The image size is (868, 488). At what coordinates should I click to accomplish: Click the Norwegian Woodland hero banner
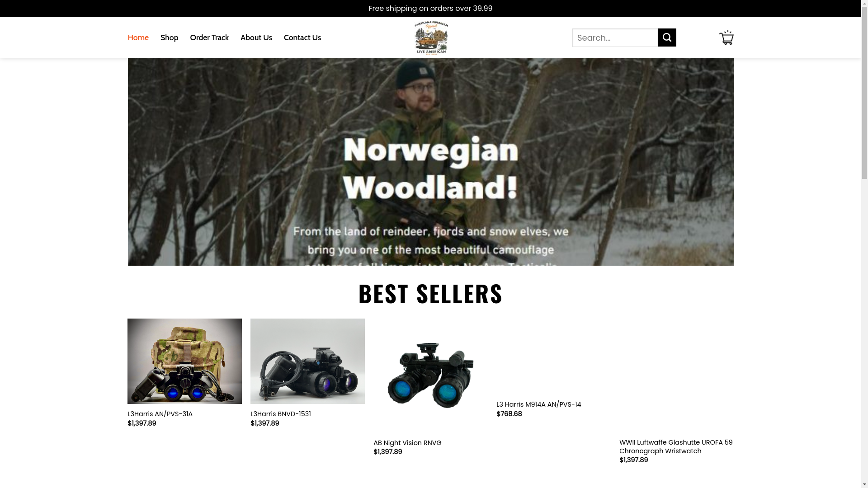point(430,162)
